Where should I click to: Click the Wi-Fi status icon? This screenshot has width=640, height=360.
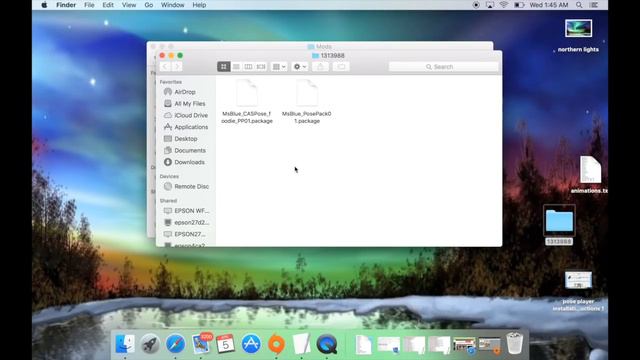(x=504, y=5)
